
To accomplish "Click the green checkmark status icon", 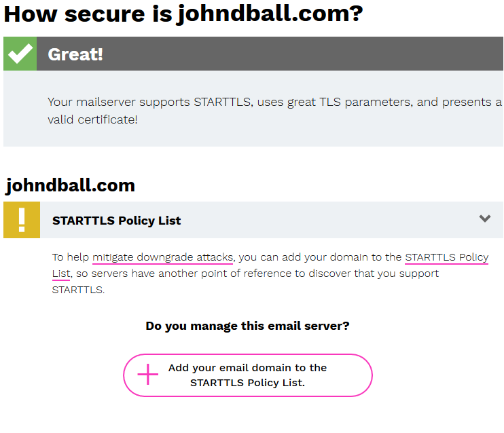I will [x=20, y=54].
